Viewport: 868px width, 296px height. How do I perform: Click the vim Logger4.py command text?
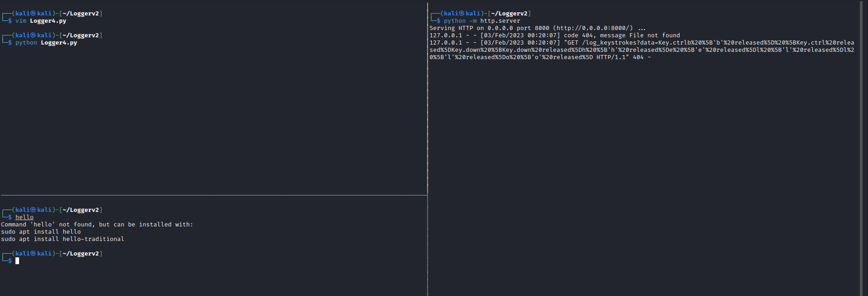click(41, 21)
